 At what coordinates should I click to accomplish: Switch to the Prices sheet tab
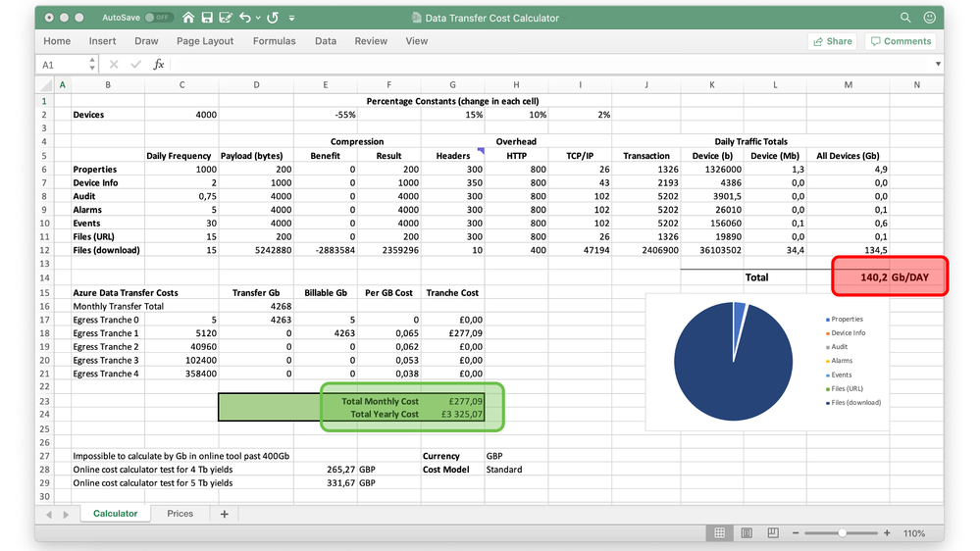click(180, 514)
